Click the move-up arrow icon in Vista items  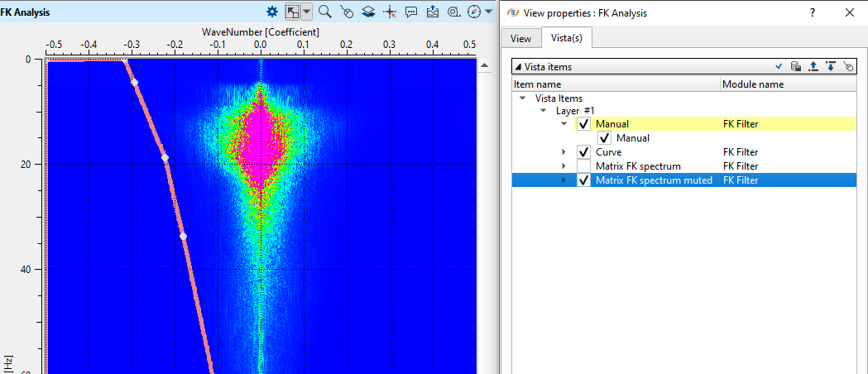pyautogui.click(x=813, y=67)
